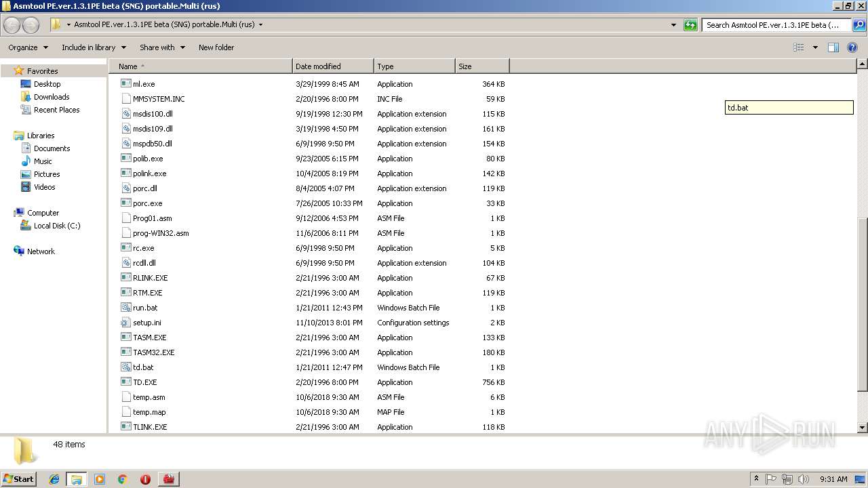Image resolution: width=868 pixels, height=488 pixels.
Task: Click scroll-down arrow of file list
Action: (x=862, y=427)
